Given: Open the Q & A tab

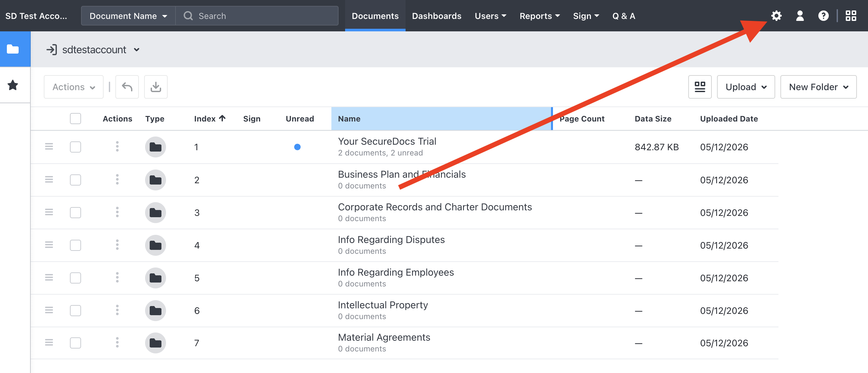Looking at the screenshot, I should (x=624, y=16).
